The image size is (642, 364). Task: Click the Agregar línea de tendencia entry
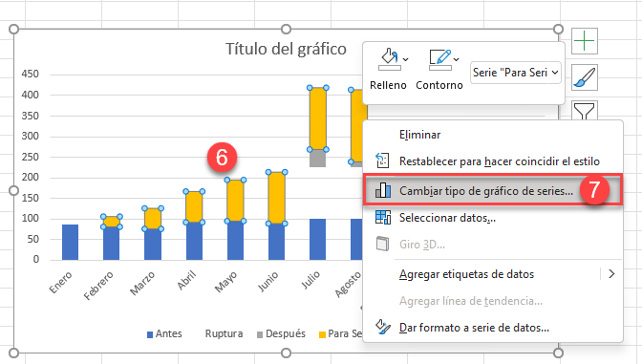pyautogui.click(x=493, y=301)
